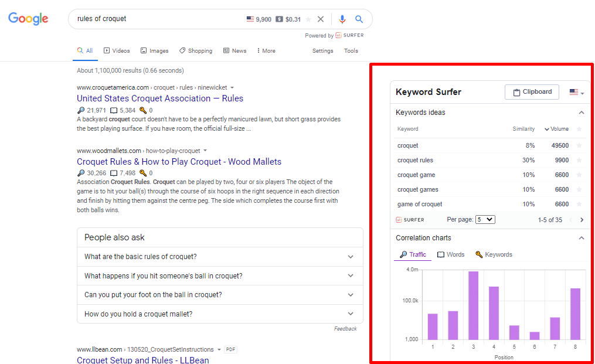Open United States Croquet Association — Rules result
The height and width of the screenshot is (364, 595).
pyautogui.click(x=160, y=98)
